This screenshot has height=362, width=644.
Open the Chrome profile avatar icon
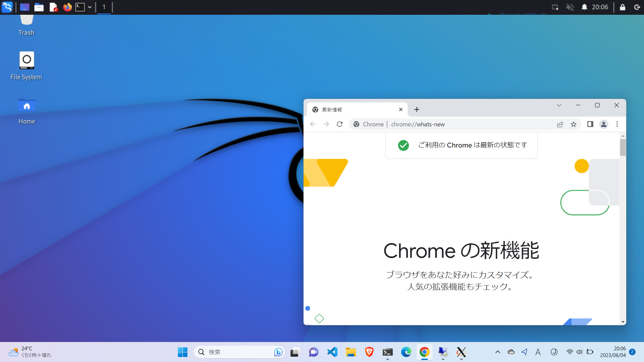tap(604, 124)
